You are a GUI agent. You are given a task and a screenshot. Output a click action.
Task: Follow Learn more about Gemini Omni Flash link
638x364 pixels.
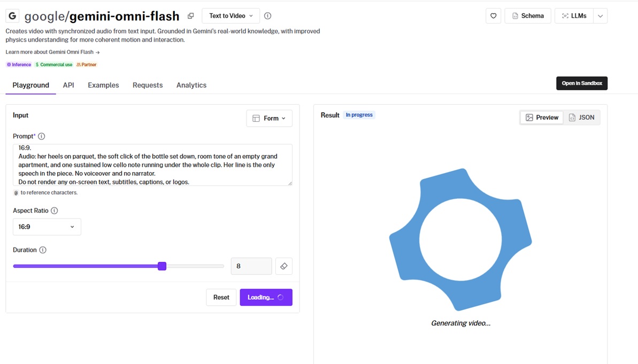tap(52, 52)
